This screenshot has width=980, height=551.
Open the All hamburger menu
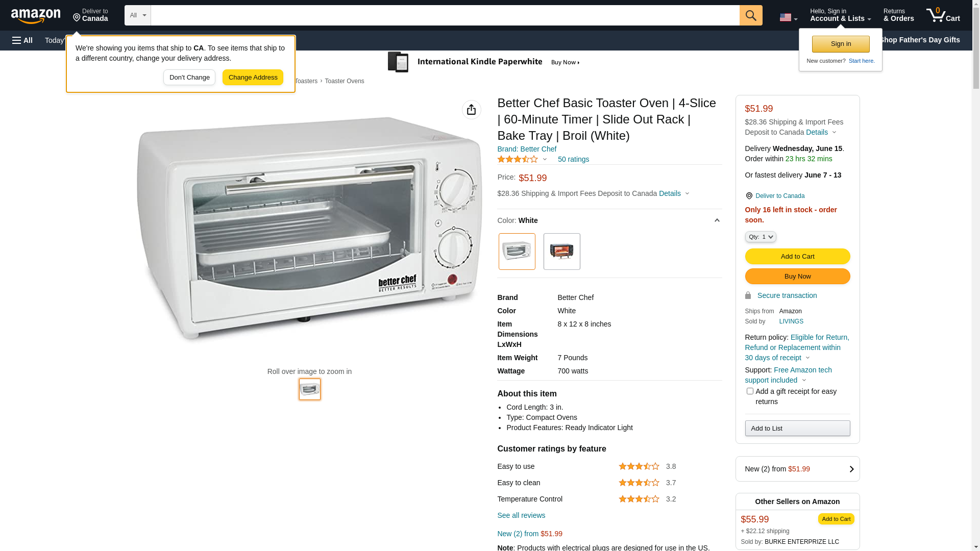pos(22,40)
